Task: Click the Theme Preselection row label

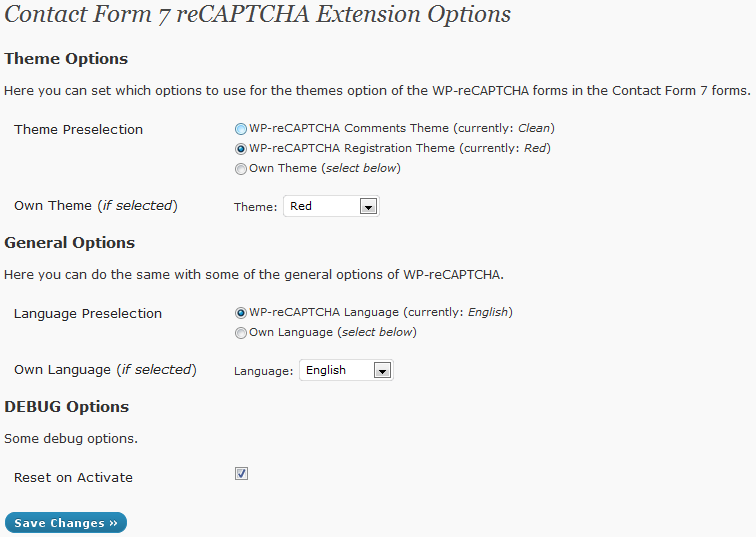Action: click(78, 130)
